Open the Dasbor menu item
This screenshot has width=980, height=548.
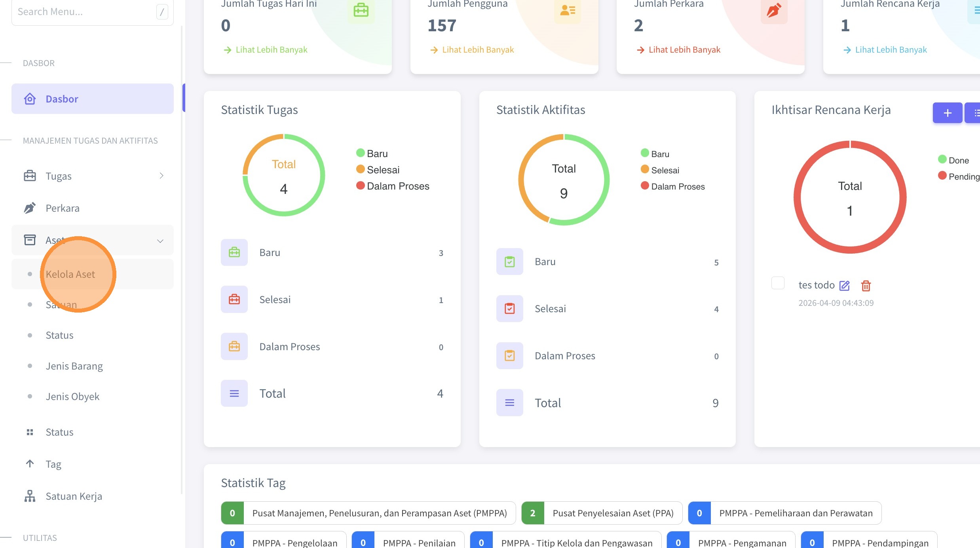[x=93, y=99]
